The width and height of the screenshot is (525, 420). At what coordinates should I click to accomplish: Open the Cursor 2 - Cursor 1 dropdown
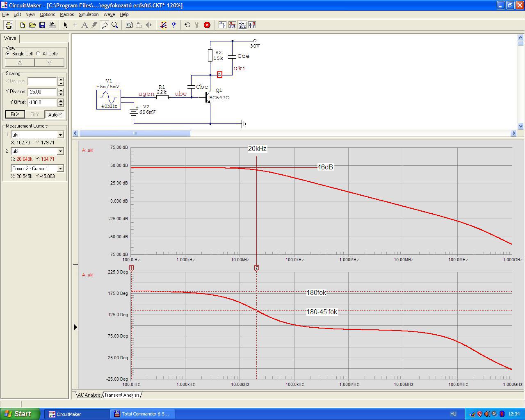60,169
